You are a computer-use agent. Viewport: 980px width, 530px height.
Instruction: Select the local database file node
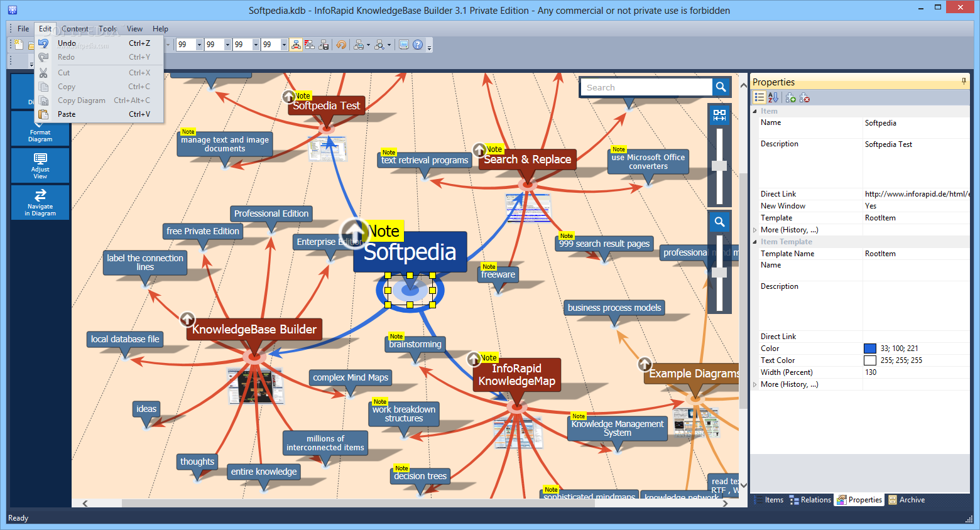125,339
